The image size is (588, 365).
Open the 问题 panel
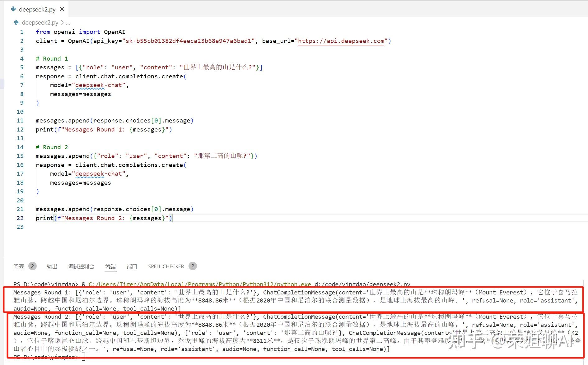pos(18,266)
